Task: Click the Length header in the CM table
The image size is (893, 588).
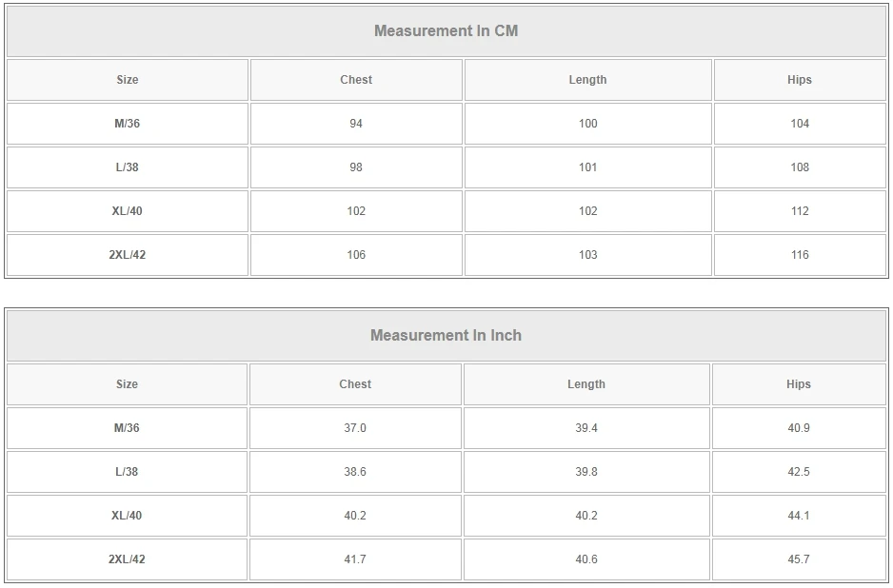Action: click(x=587, y=80)
